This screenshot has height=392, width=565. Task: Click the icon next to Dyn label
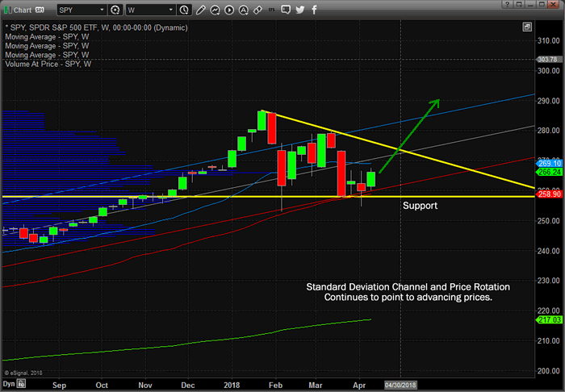pos(21,384)
